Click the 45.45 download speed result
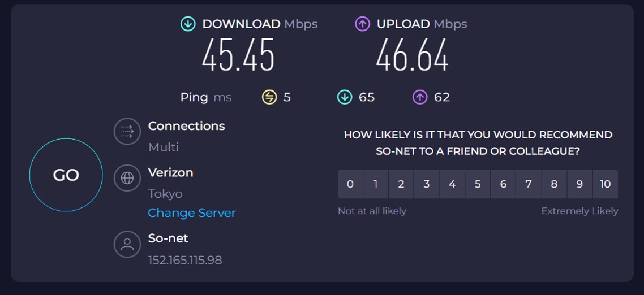The image size is (644, 295). pos(238,55)
